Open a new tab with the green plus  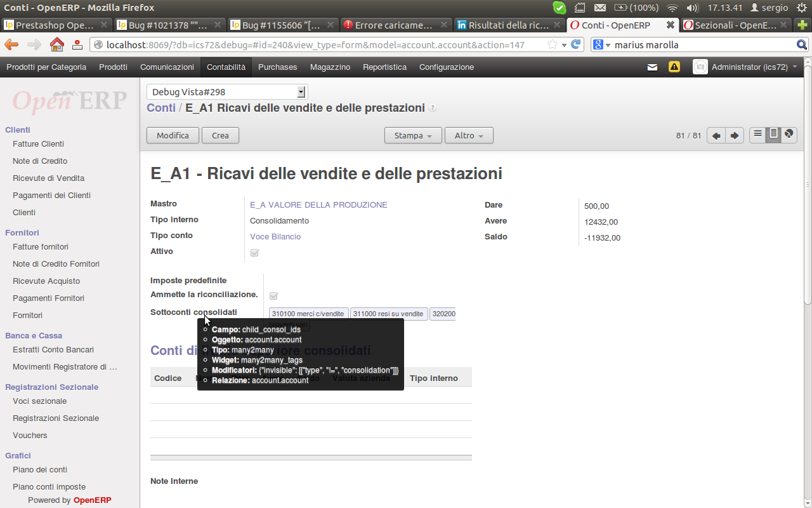tap(804, 25)
